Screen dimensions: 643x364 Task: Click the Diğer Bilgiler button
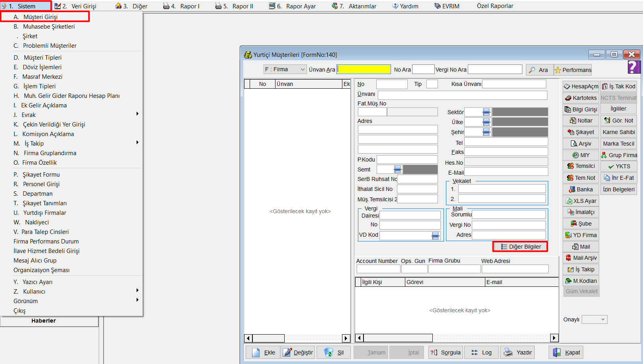click(x=520, y=247)
